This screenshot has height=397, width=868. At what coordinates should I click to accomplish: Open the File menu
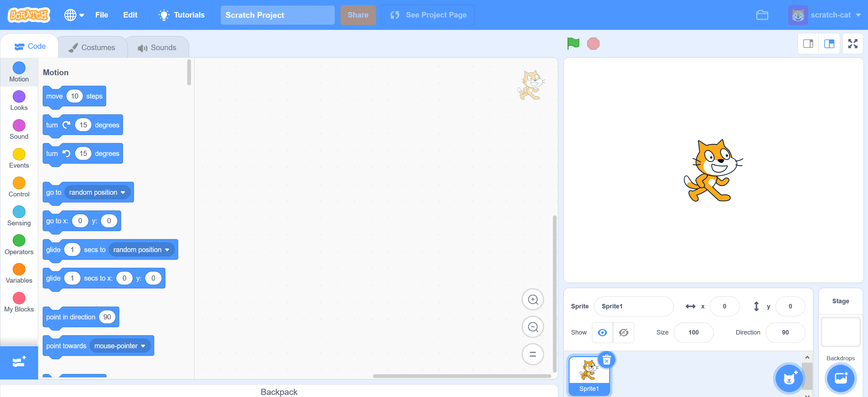(101, 15)
